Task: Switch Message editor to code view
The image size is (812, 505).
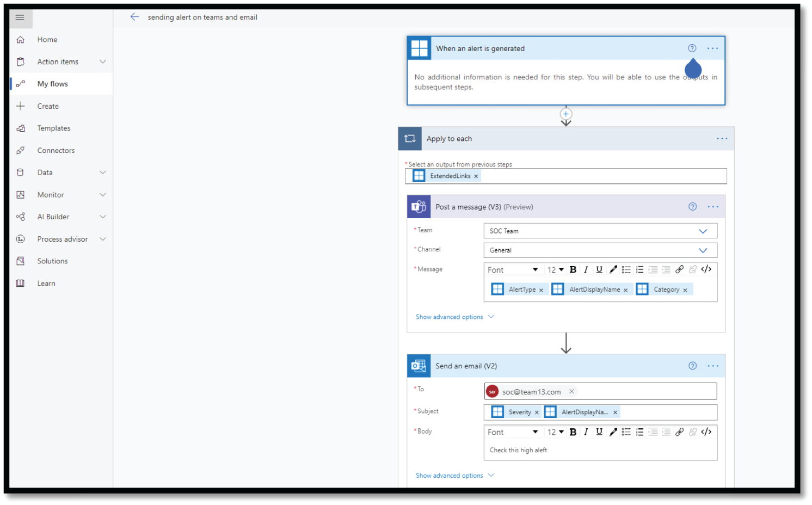Action: [x=706, y=270]
